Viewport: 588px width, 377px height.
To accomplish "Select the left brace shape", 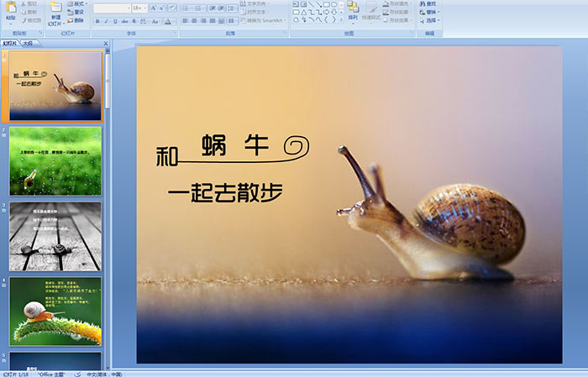I will click(x=327, y=20).
